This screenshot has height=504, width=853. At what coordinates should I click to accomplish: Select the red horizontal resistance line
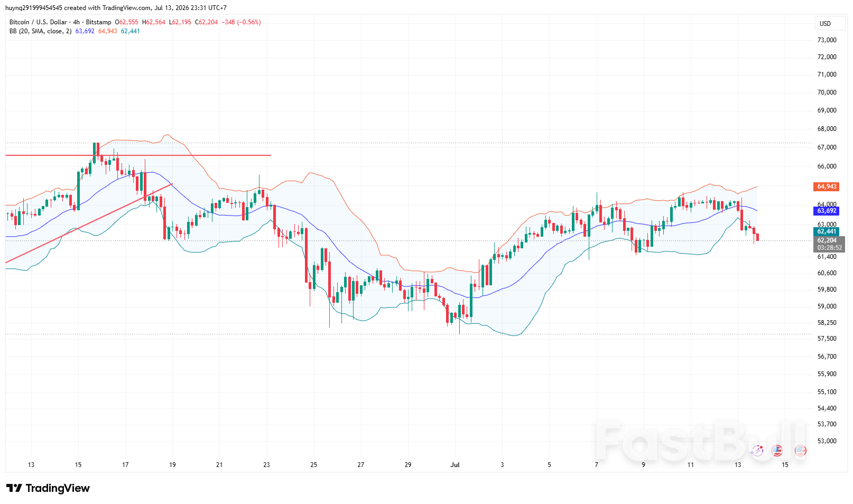click(x=138, y=155)
